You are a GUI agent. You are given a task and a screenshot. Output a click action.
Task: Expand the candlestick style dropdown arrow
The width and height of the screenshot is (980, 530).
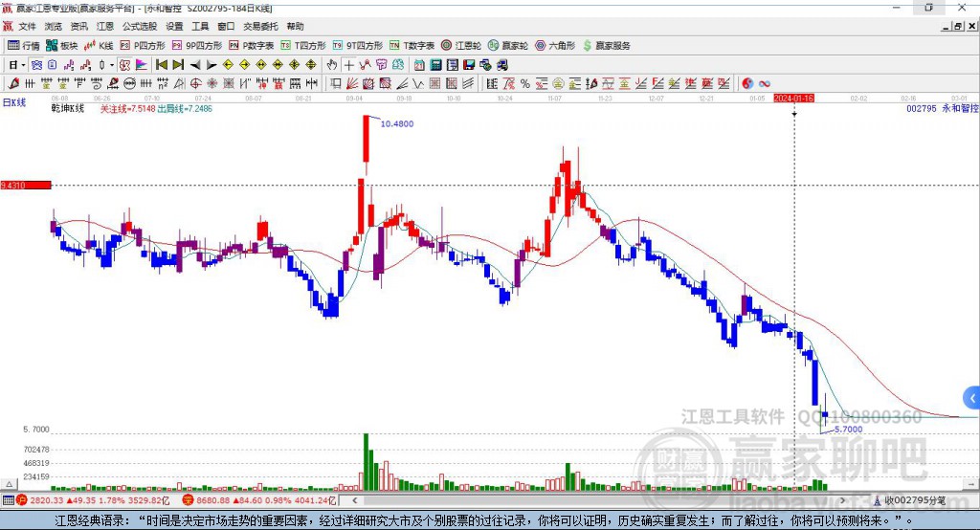(x=112, y=65)
